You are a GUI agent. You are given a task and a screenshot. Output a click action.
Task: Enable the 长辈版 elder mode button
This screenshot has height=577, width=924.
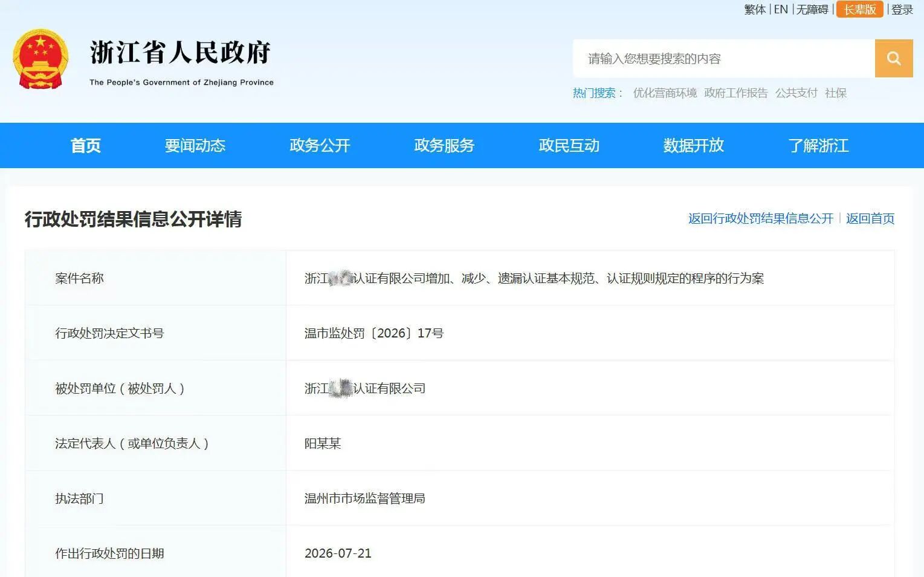[x=860, y=10]
